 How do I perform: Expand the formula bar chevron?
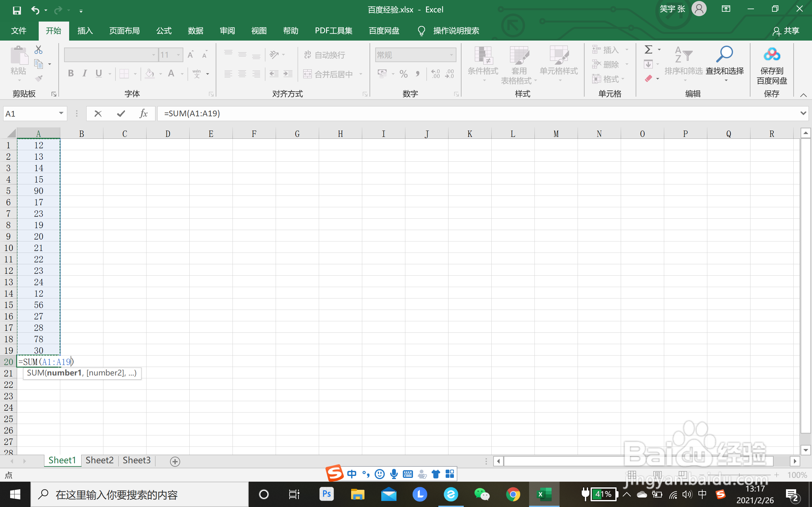[x=803, y=113]
